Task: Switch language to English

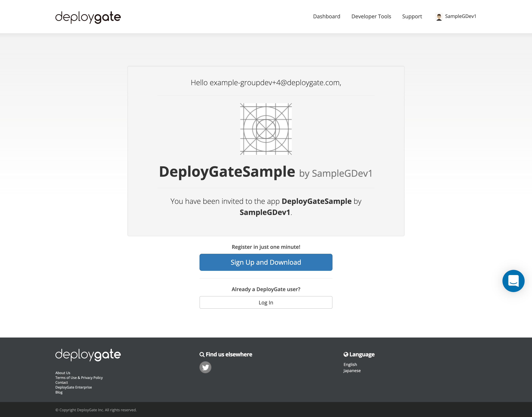Action: click(350, 364)
